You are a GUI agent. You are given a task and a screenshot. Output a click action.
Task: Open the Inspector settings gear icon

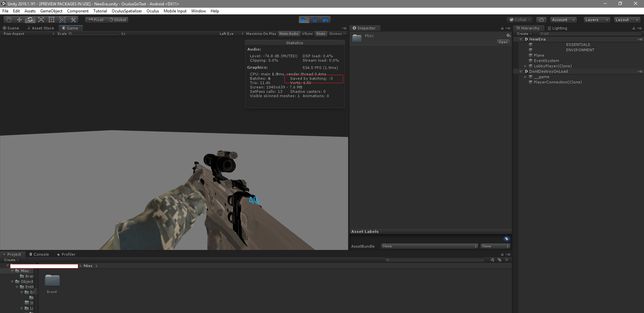(x=508, y=35)
